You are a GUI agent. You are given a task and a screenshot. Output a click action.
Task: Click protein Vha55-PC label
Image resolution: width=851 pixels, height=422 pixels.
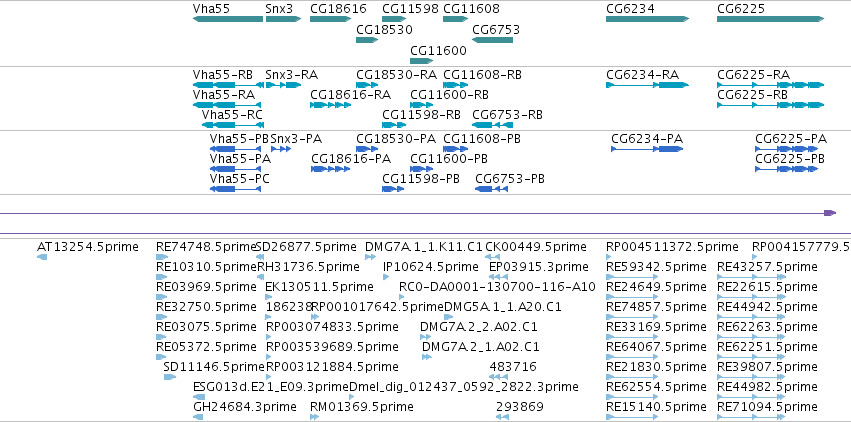click(239, 178)
